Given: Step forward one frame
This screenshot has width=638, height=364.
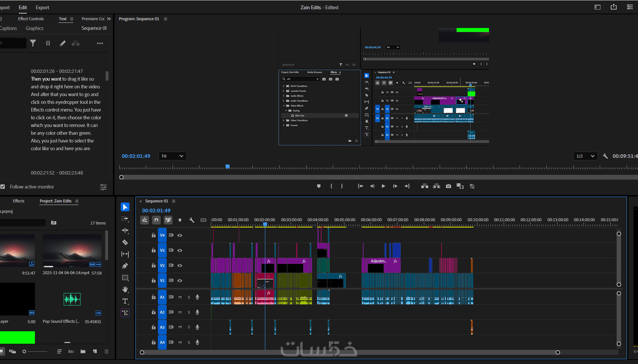Looking at the screenshot, I should click(x=395, y=186).
